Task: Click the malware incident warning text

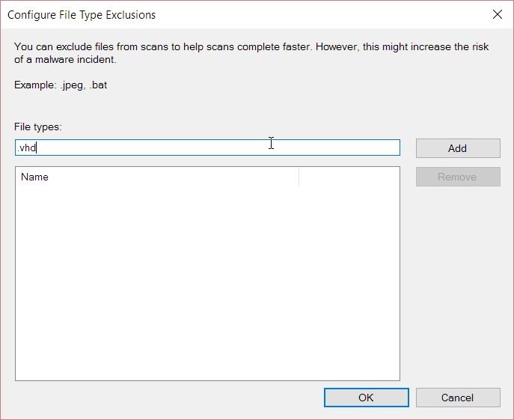Action: pyautogui.click(x=65, y=59)
